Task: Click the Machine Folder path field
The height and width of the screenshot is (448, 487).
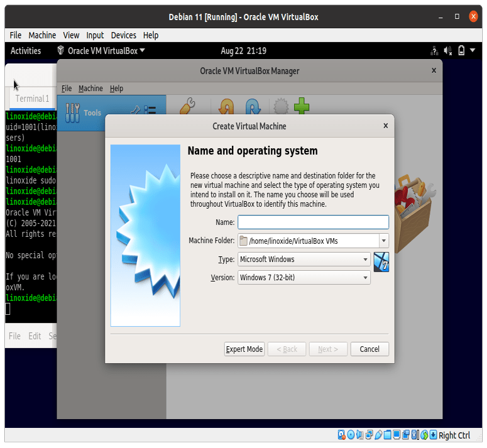Action: click(309, 241)
